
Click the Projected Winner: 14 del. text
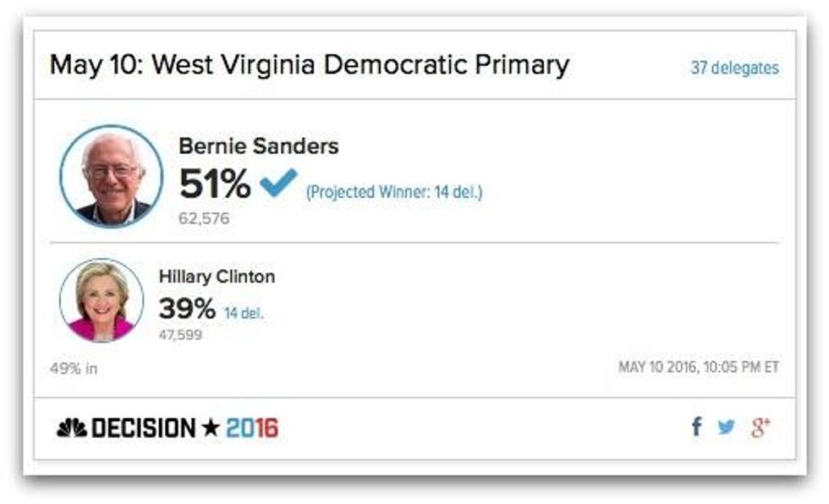point(394,192)
